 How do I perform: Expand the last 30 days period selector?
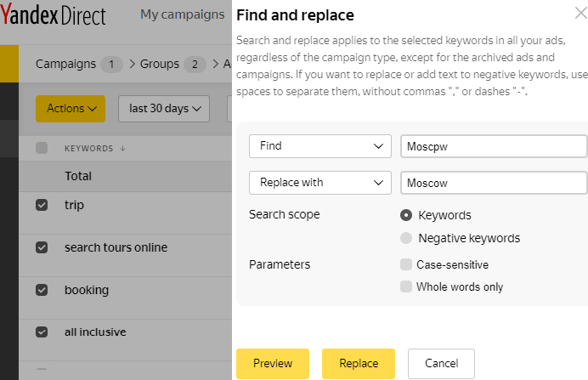pyautogui.click(x=164, y=109)
